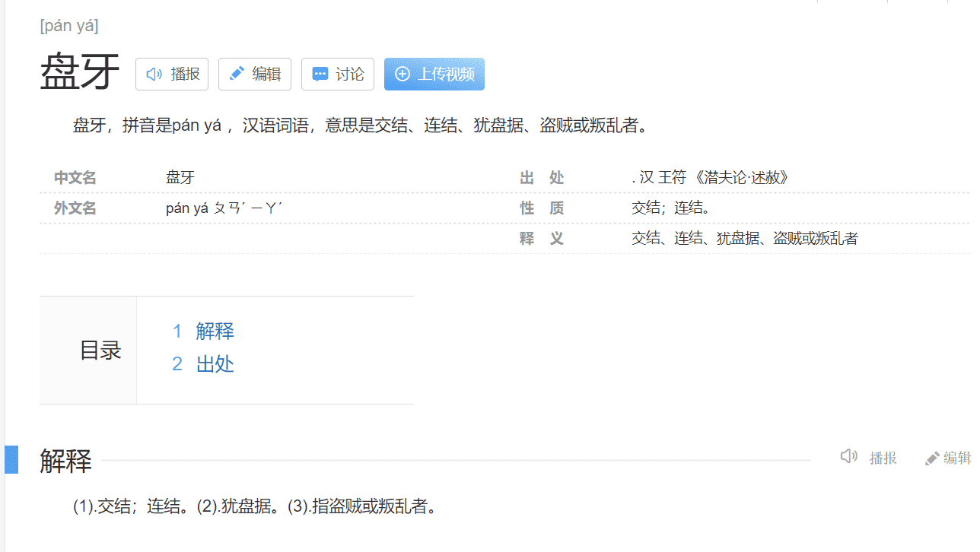Click the blue 上传视频 button
The height and width of the screenshot is (552, 980).
click(434, 74)
